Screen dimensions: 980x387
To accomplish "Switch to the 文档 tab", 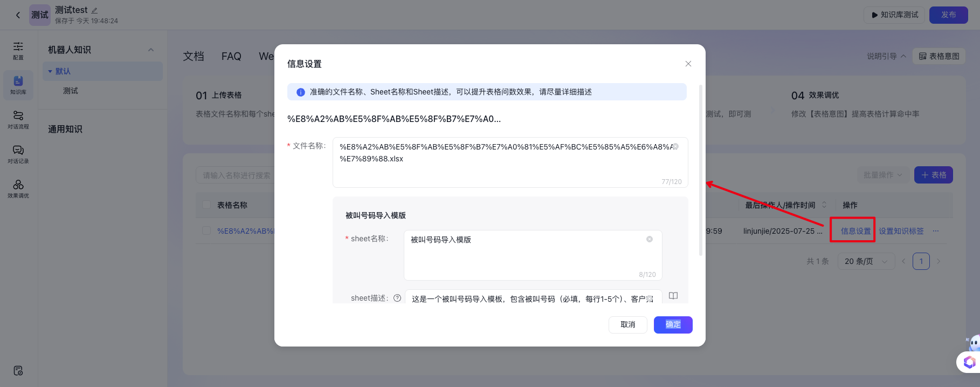I will coord(194,56).
